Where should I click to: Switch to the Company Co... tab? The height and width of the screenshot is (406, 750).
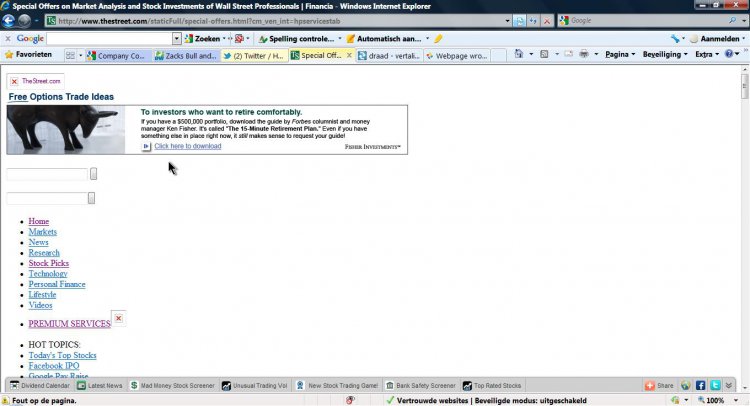(118, 55)
